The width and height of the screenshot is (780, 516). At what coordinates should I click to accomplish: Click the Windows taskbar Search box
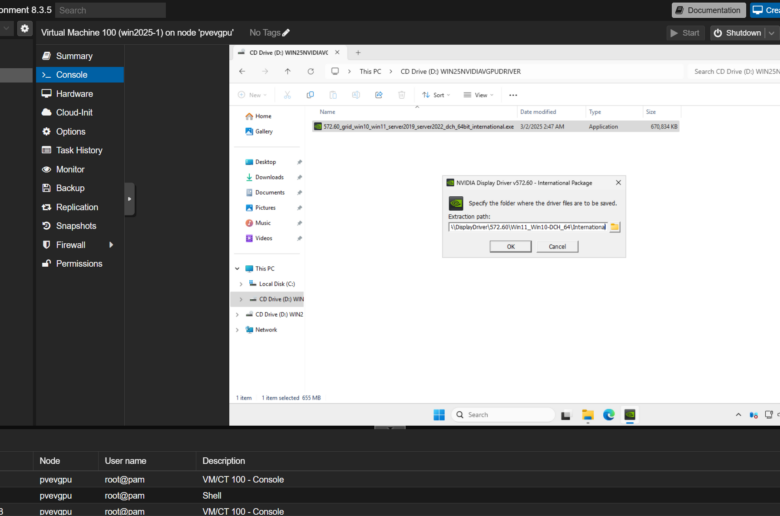[x=503, y=415]
